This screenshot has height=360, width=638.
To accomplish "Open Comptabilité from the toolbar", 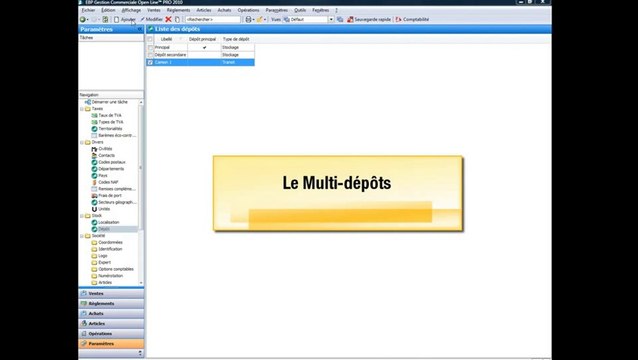I will tap(412, 20).
